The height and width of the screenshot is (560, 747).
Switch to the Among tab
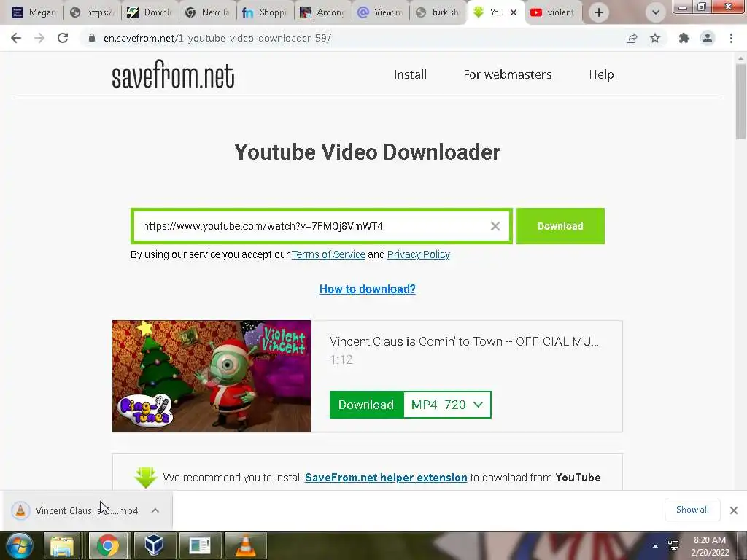coord(322,12)
